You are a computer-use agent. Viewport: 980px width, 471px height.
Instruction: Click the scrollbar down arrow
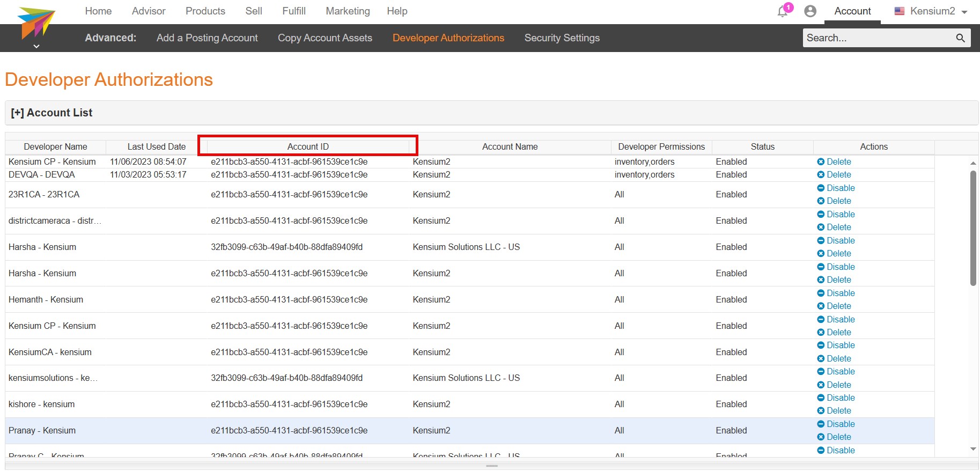[x=973, y=450]
